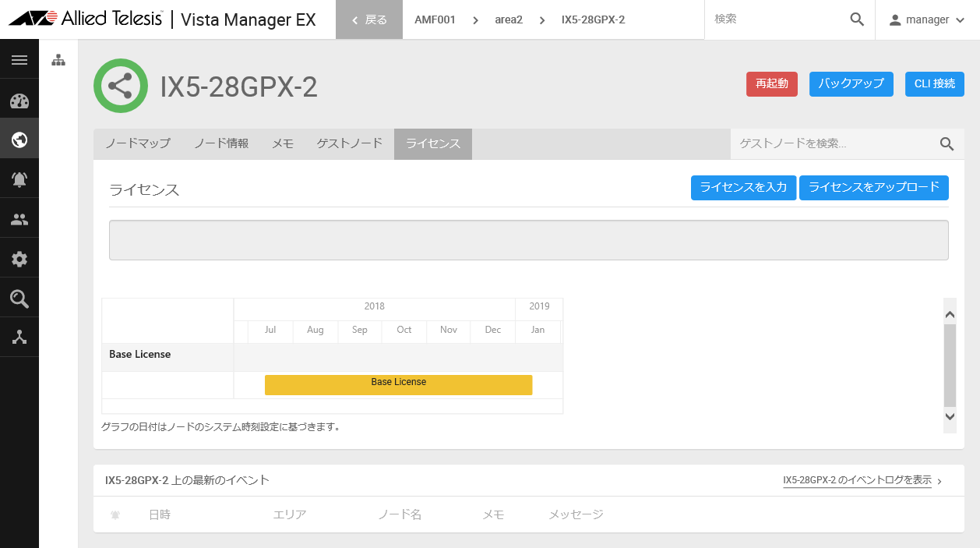Switch to the ノード情報 tab
This screenshot has height=548, width=980.
[220, 143]
